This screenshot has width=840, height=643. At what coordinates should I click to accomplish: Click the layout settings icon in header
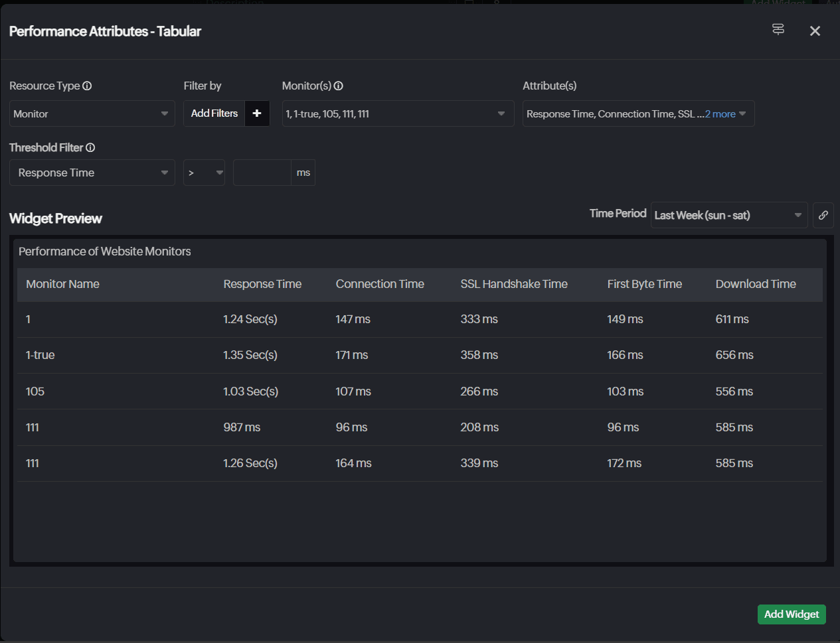coord(778,30)
